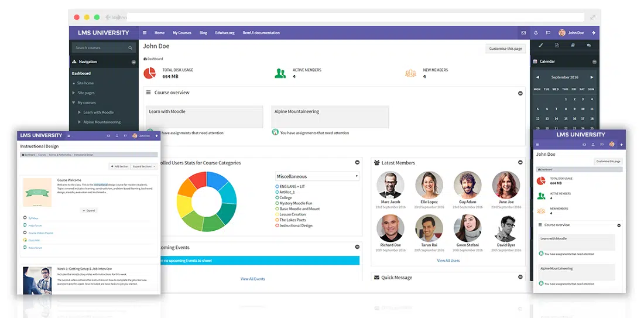The image size is (644, 318).
Task: Click the View All Users link
Action: pos(448,261)
